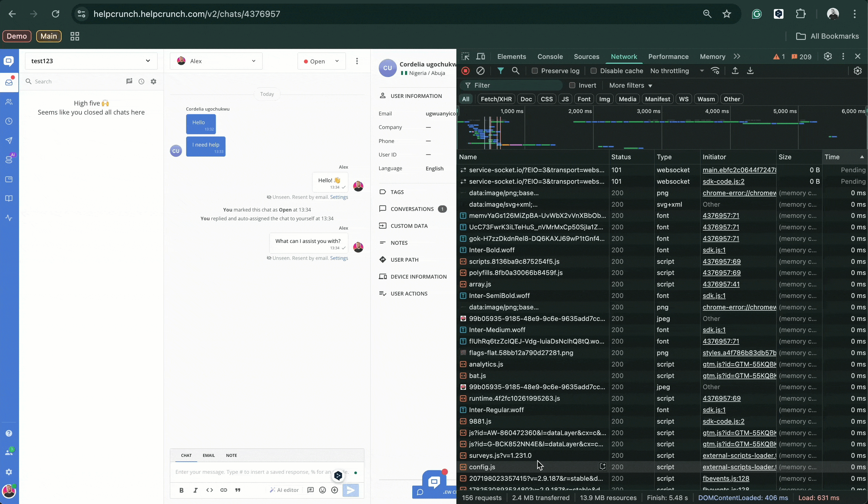Click the Bold formatting icon
Image resolution: width=868 pixels, height=504 pixels.
[181, 490]
